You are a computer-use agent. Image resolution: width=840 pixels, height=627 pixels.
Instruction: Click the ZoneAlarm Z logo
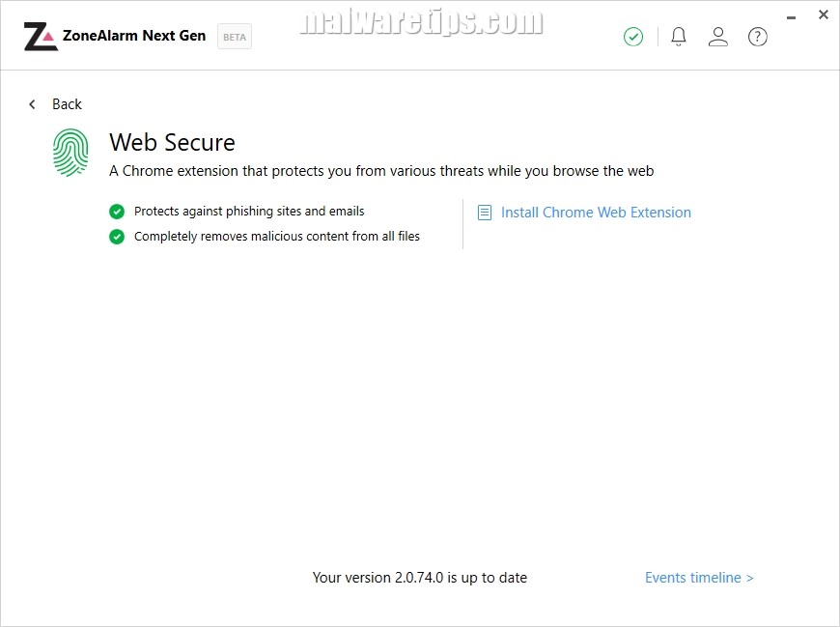point(40,37)
